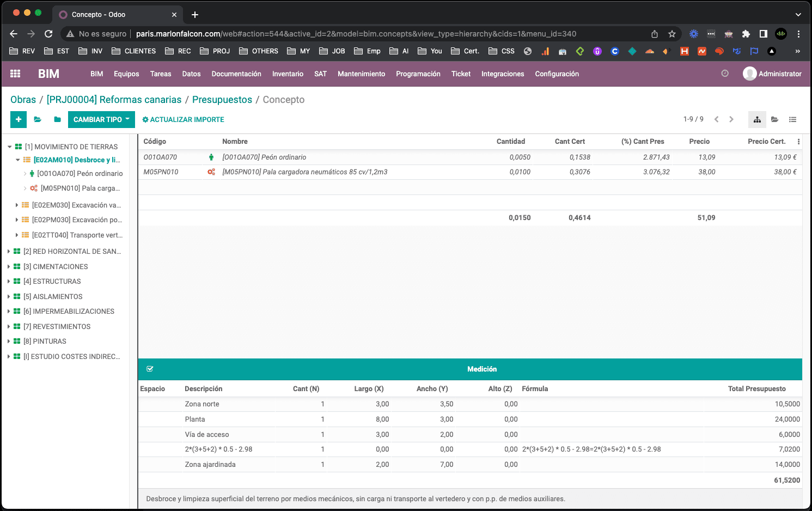
Task: Open the CAMBIAR TIPO dropdown
Action: pyautogui.click(x=101, y=119)
